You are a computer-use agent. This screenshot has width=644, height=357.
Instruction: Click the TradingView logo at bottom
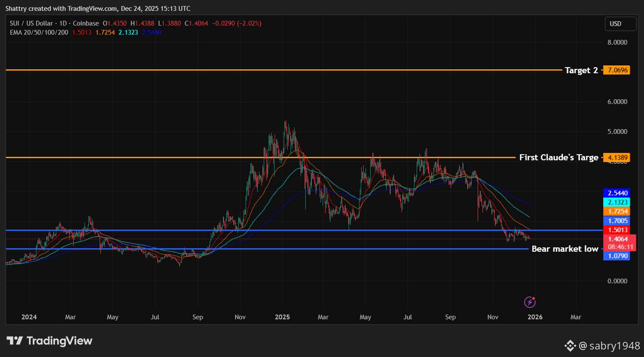[49, 341]
